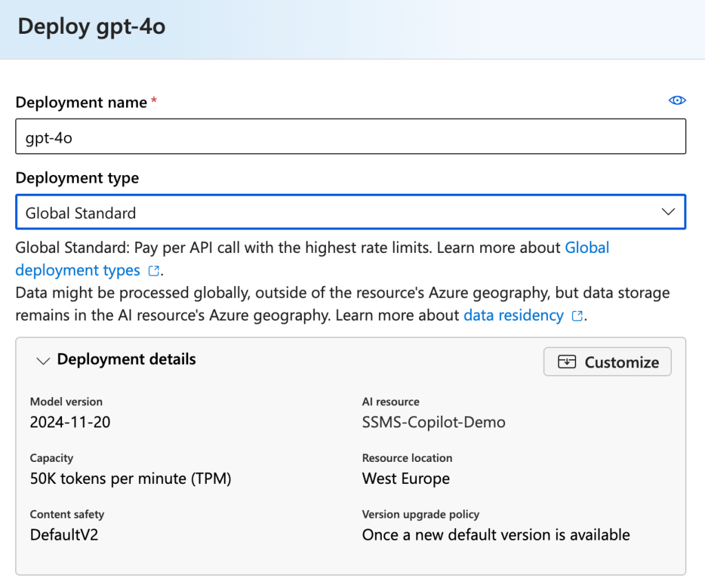Click the 50K tokens per minute capacity
This screenshot has width=705, height=588.
coord(130,478)
